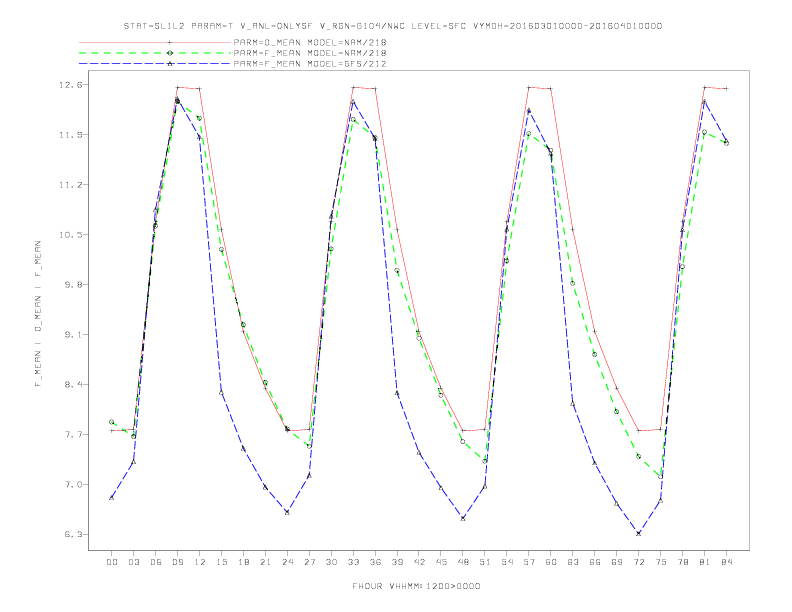This screenshot has height=612, width=792.
Task: Click the y-axis tick label 7.0
Action: click(x=73, y=485)
